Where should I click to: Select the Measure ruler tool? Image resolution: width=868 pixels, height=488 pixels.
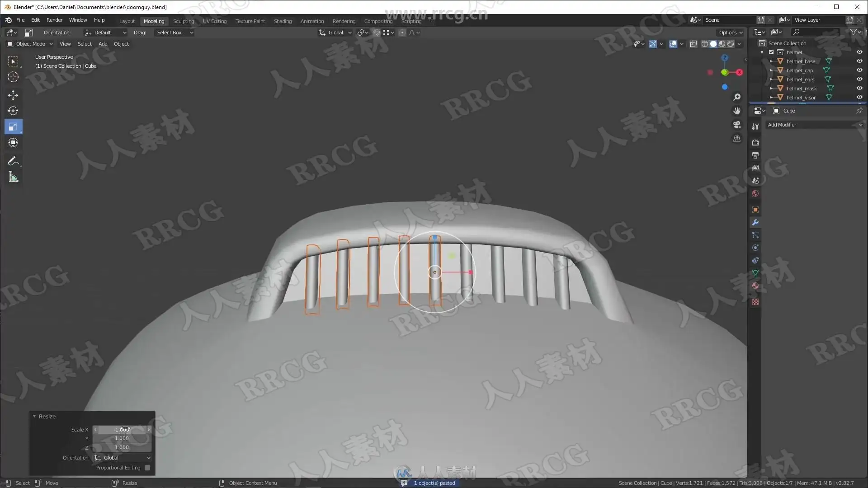(13, 177)
